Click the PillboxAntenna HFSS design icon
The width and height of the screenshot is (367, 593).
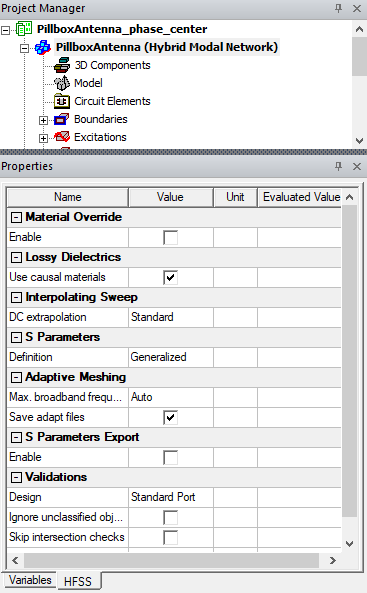point(42,48)
